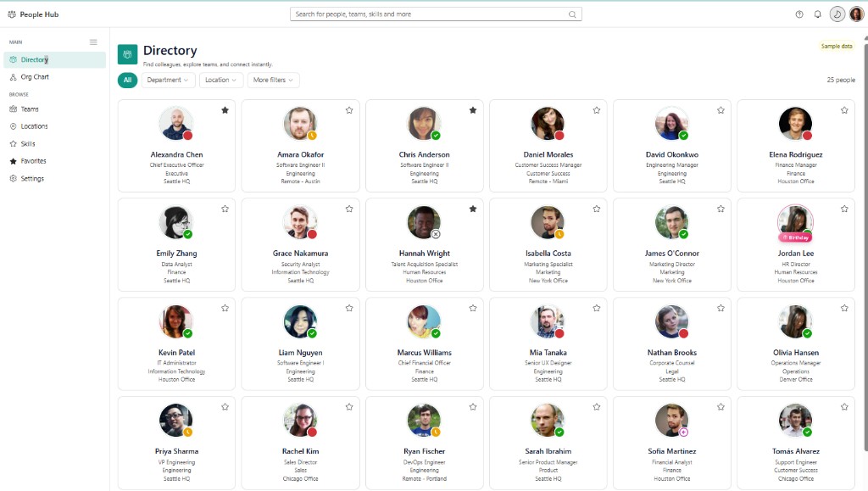Click 'Remote - Portland' location text
The image size is (868, 491).
point(425,479)
